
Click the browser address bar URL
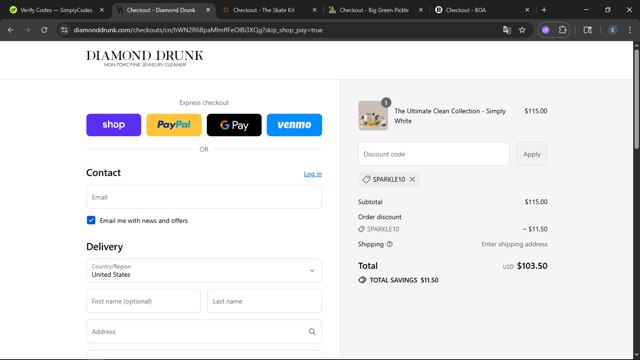pyautogui.click(x=198, y=30)
